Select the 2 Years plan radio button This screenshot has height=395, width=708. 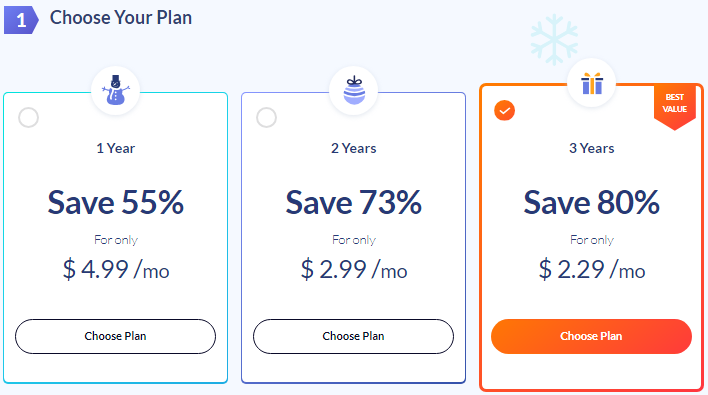266,117
